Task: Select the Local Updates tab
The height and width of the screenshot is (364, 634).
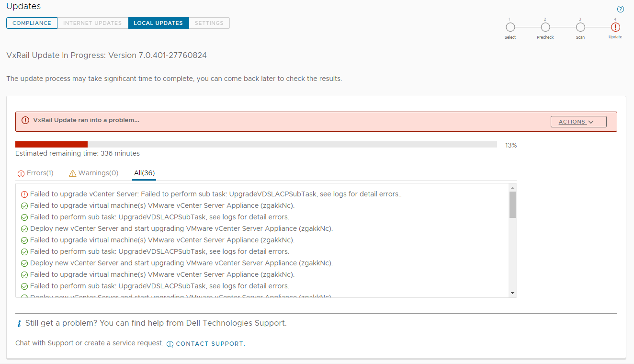Action: pos(158,23)
